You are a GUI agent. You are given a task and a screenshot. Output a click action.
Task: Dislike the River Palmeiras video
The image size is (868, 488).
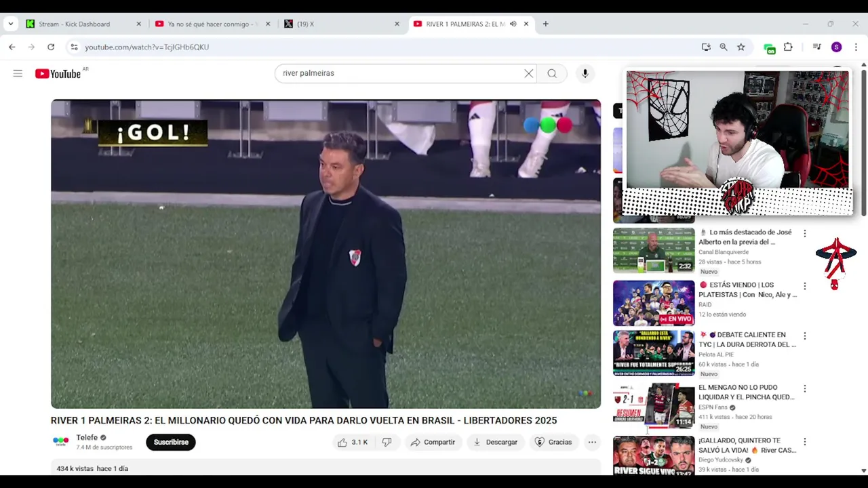tap(387, 442)
